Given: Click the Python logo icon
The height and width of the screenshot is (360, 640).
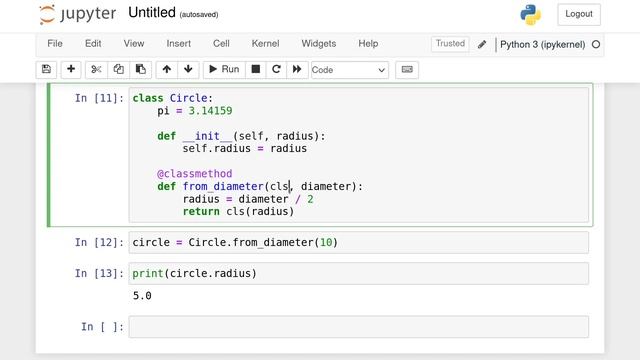Looking at the screenshot, I should click(x=531, y=15).
